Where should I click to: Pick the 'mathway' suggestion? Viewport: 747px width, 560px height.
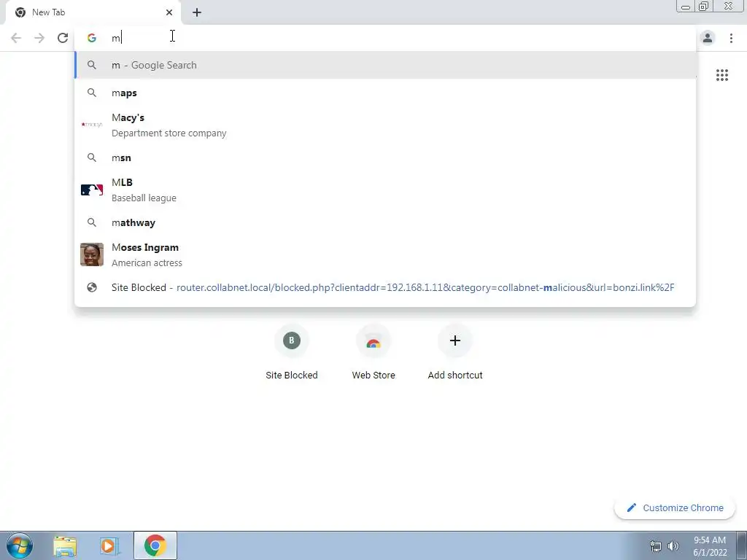click(x=385, y=222)
